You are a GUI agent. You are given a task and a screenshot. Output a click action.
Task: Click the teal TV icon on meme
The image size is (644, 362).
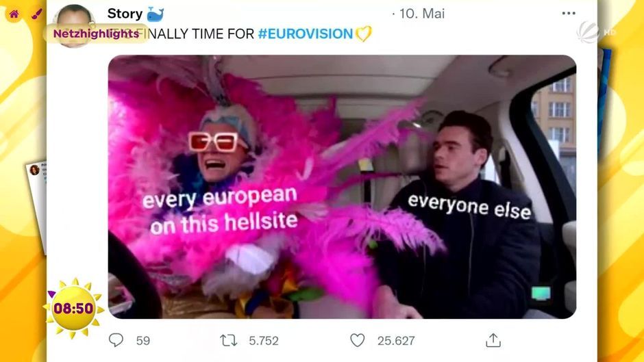coord(541,294)
